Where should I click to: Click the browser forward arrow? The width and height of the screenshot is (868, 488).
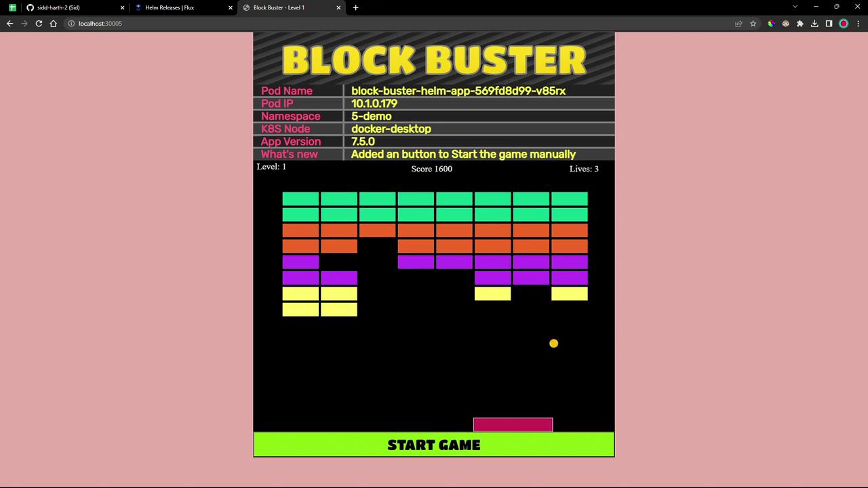tap(24, 24)
